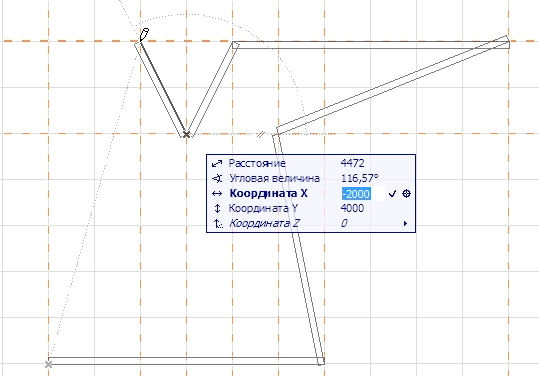539x376 pixels.
Task: Click the Координата Y vertical arrow icon
Action: (217, 209)
